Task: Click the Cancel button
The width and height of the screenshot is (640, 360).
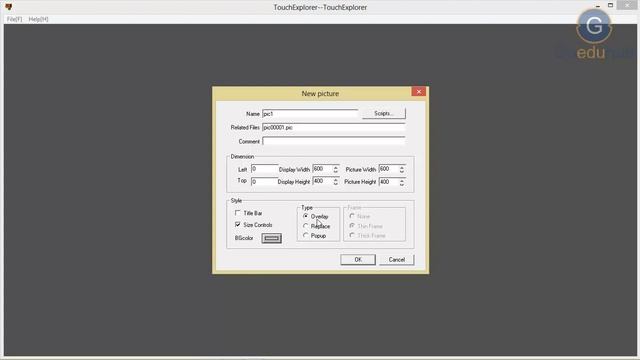Action: pos(396,260)
